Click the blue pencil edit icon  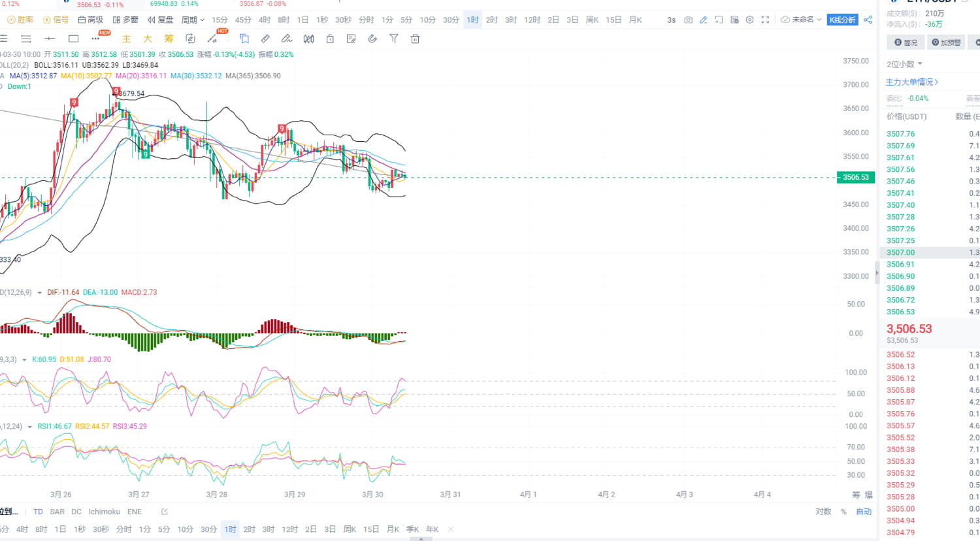point(703,20)
